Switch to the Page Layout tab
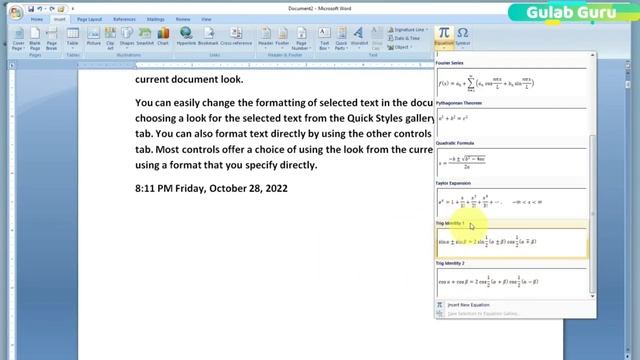 89,19
